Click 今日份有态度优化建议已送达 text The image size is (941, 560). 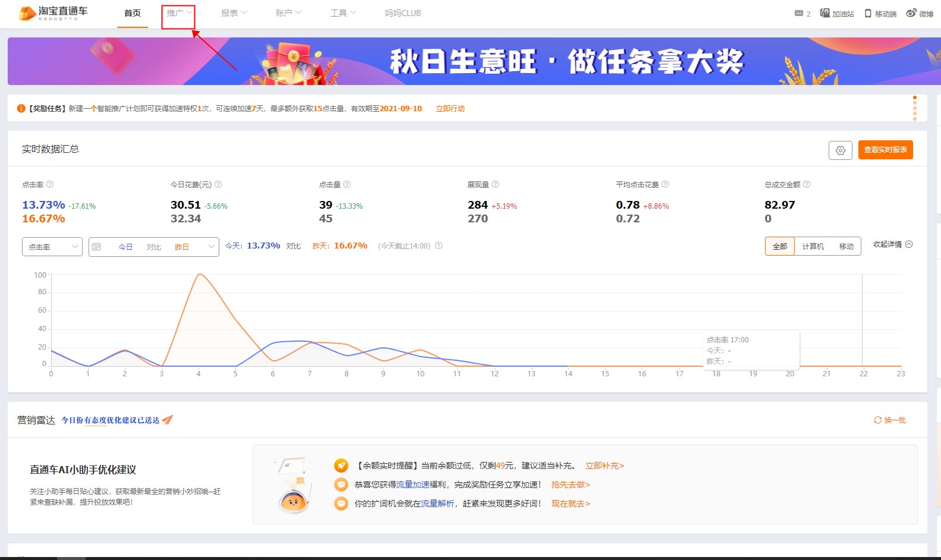[x=111, y=420]
